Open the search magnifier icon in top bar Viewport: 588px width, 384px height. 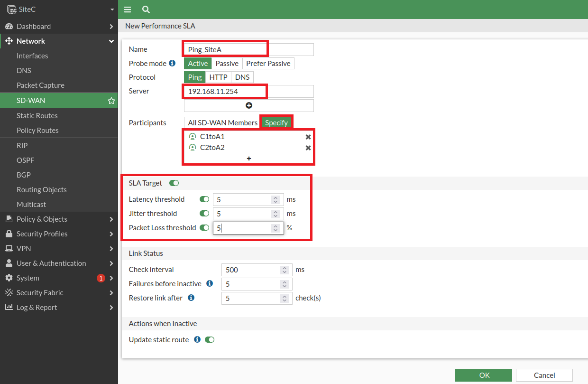point(146,9)
